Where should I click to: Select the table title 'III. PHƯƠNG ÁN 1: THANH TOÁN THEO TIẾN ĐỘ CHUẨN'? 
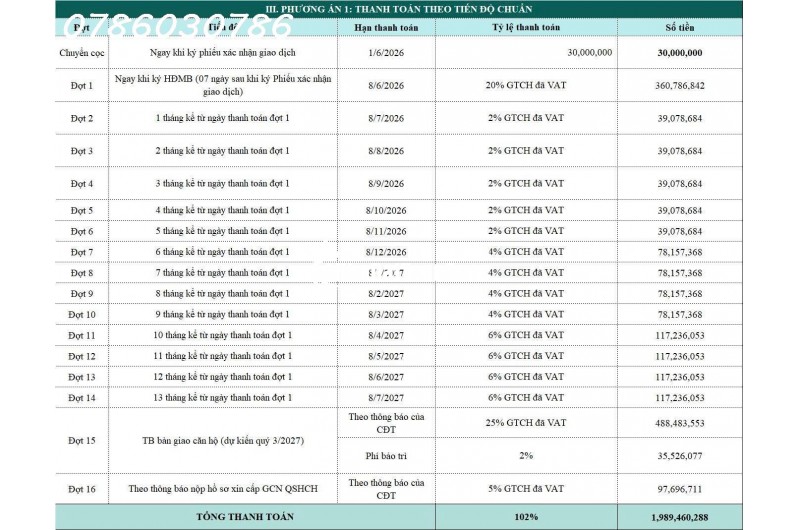(399, 9)
